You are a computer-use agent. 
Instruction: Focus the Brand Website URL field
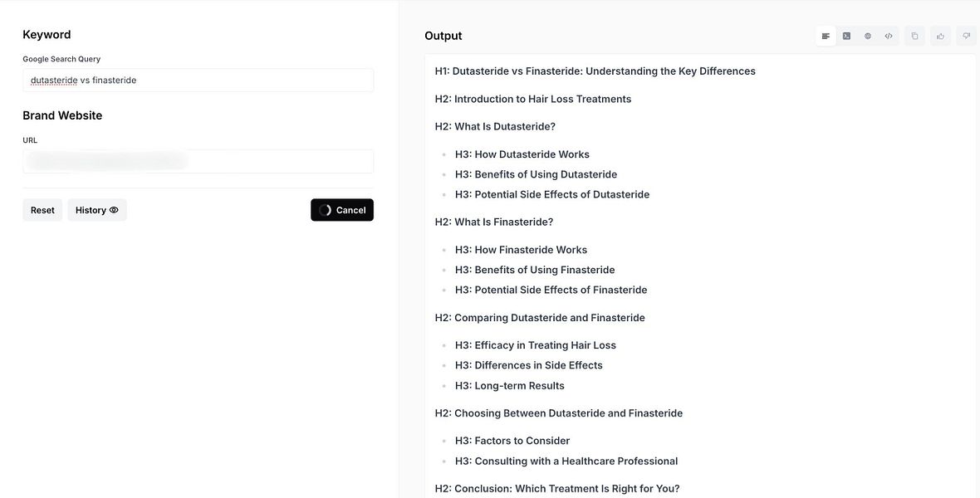(x=198, y=161)
